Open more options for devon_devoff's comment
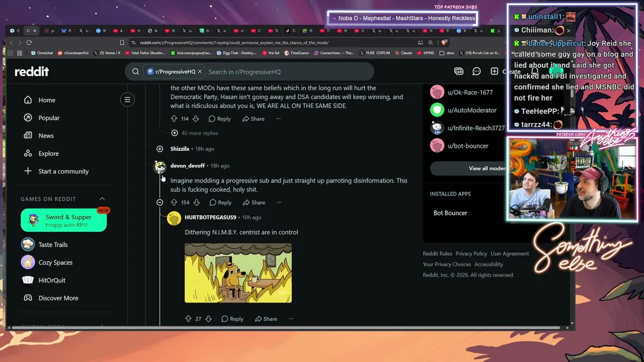 (x=279, y=202)
